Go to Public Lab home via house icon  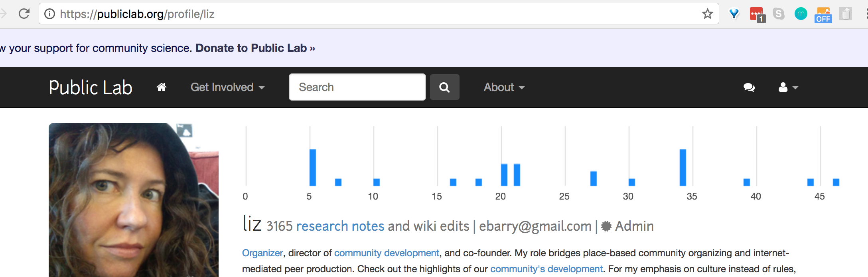162,87
